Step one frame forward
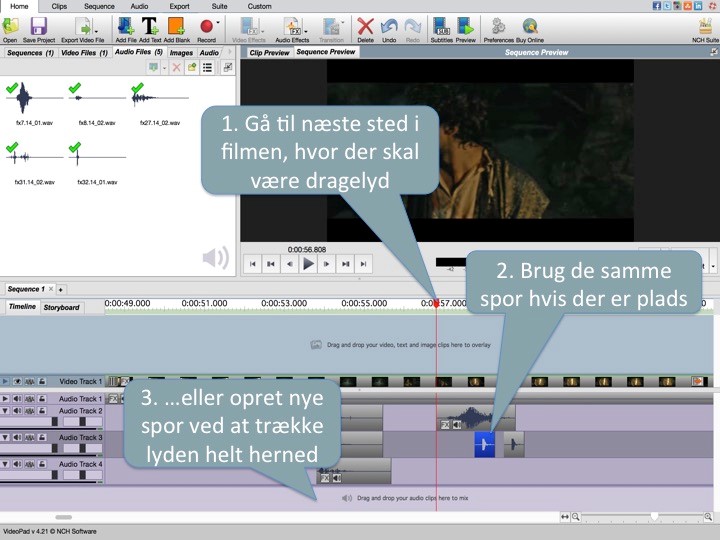 point(326,264)
